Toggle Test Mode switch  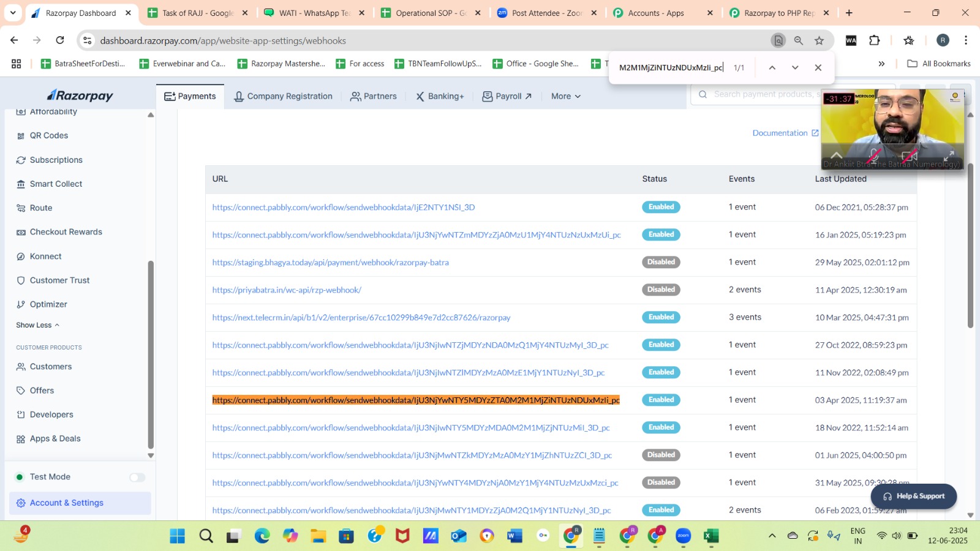(137, 478)
